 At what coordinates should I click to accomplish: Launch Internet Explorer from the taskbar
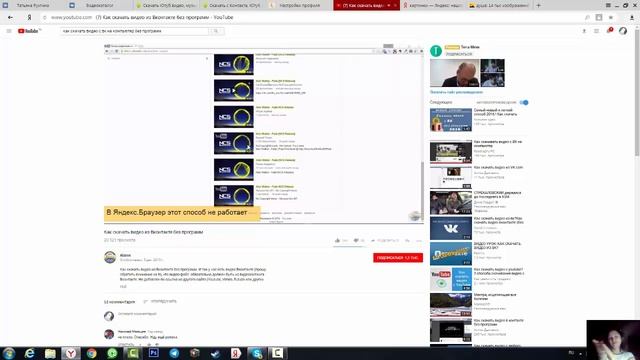[29, 353]
